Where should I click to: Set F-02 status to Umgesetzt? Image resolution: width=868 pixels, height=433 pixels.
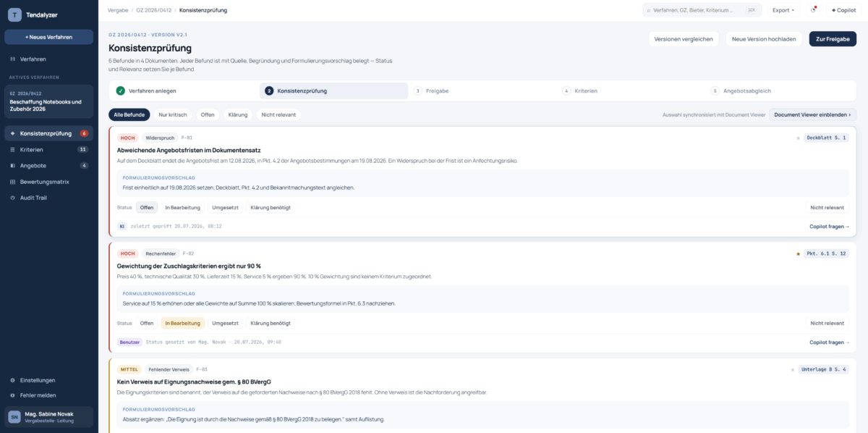point(226,323)
